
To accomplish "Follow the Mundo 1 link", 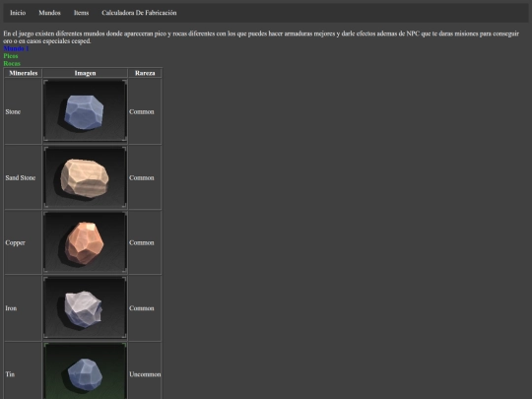I will [16, 48].
